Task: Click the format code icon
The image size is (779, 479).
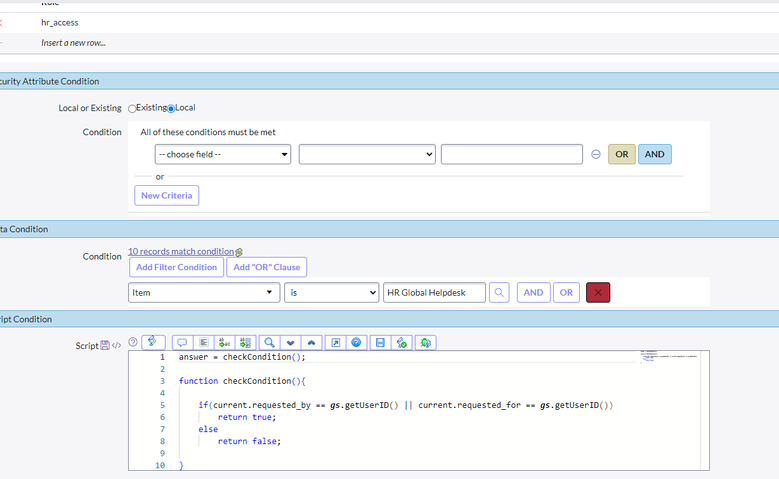Action: coord(203,342)
